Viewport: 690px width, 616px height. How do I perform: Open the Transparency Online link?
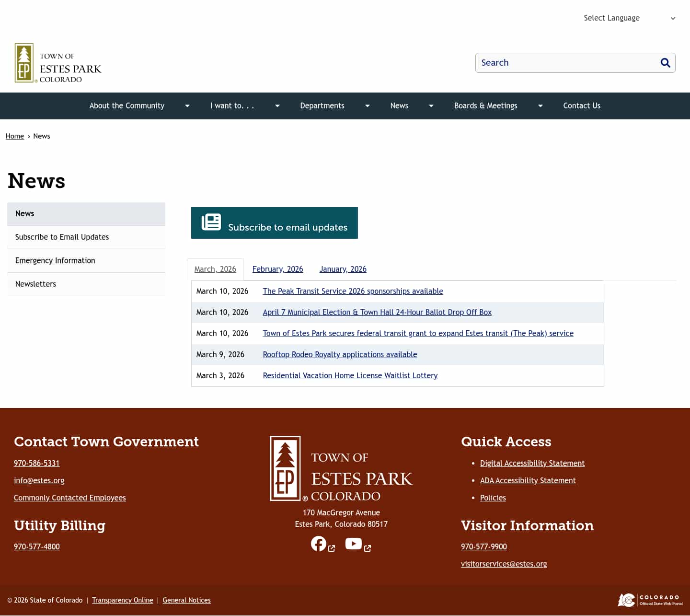coord(122,600)
